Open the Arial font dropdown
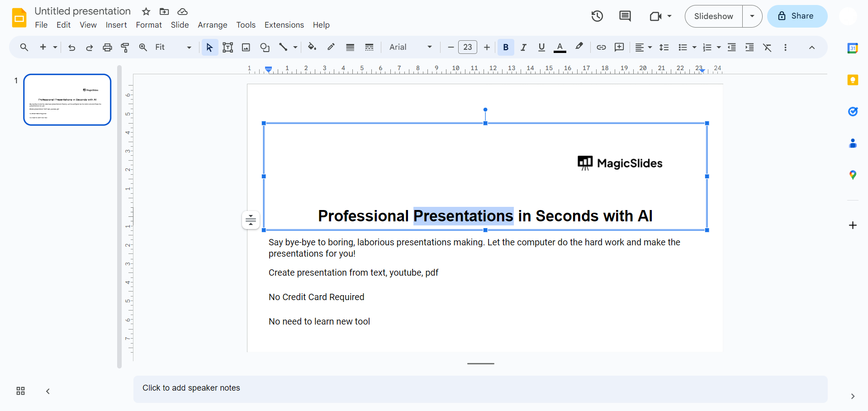The height and width of the screenshot is (411, 868). [410, 47]
